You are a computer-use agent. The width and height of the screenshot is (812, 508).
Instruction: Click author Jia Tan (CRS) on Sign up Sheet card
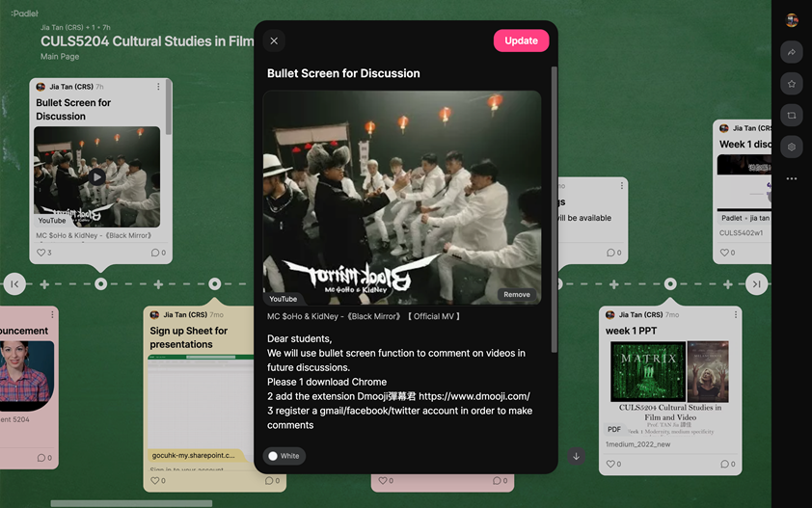point(185,314)
